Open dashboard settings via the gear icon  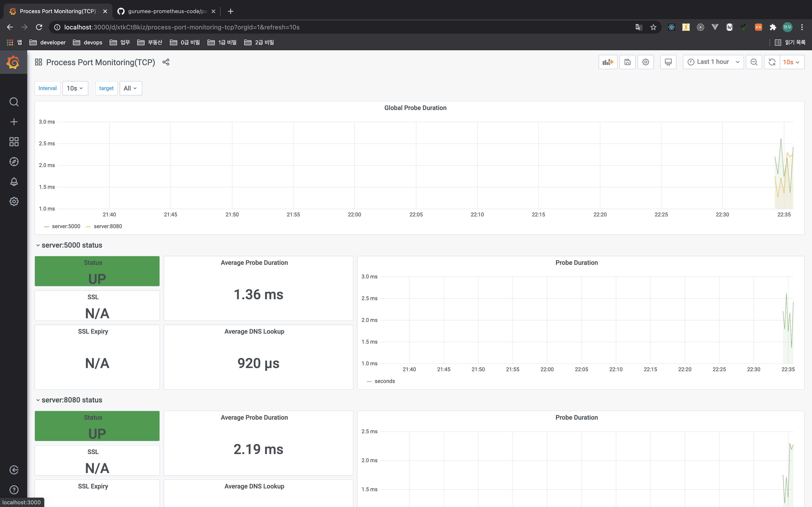click(645, 62)
